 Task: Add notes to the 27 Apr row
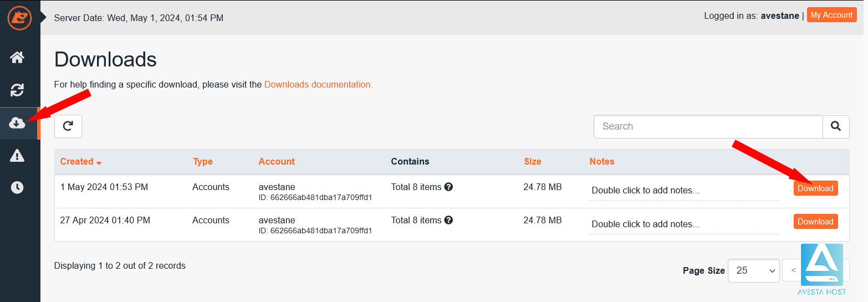683,224
